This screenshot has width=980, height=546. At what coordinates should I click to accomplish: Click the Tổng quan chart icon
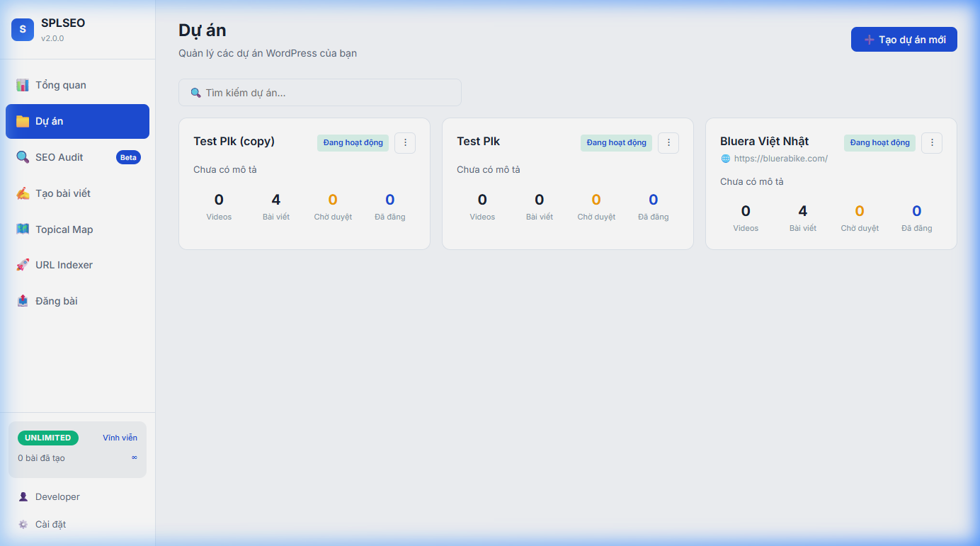click(x=23, y=85)
